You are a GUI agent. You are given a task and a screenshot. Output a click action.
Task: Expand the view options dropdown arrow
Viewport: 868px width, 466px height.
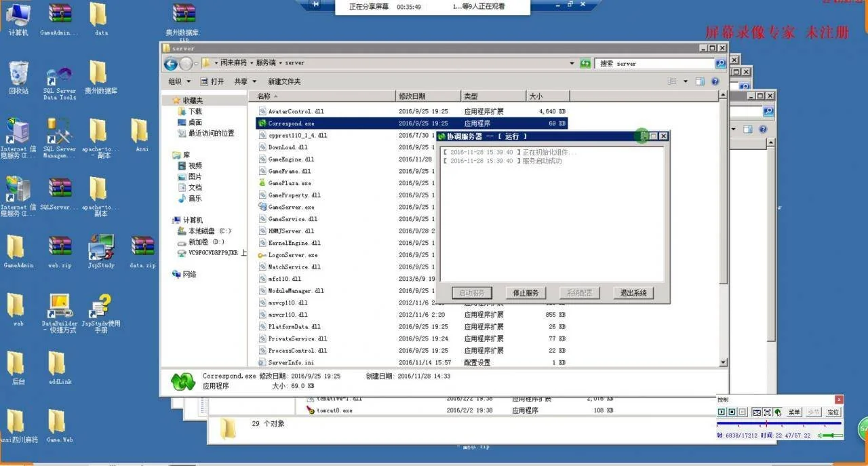685,81
